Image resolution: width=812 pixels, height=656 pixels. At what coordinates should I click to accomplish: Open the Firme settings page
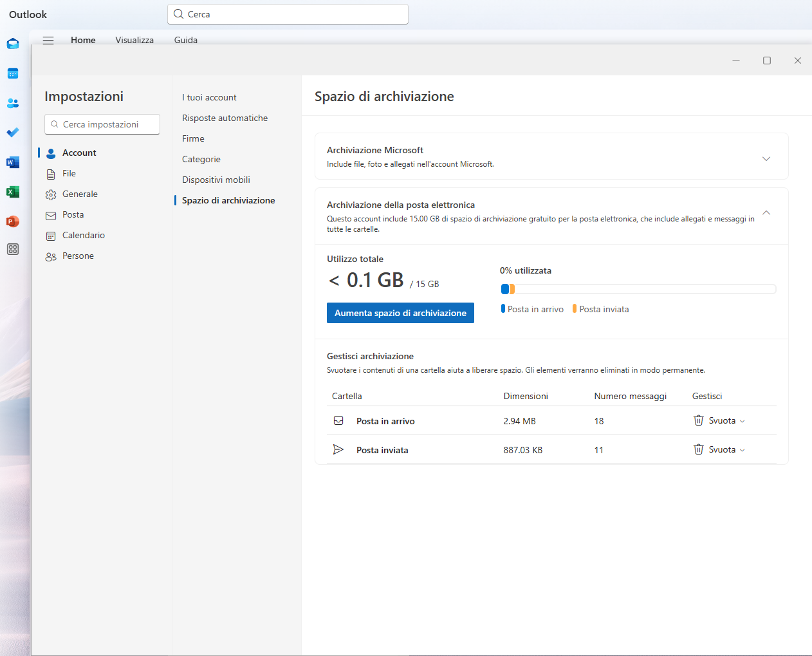tap(193, 138)
